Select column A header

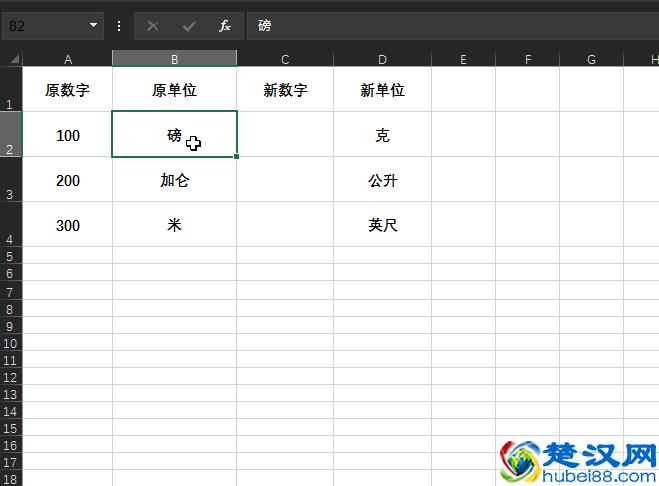click(68, 59)
